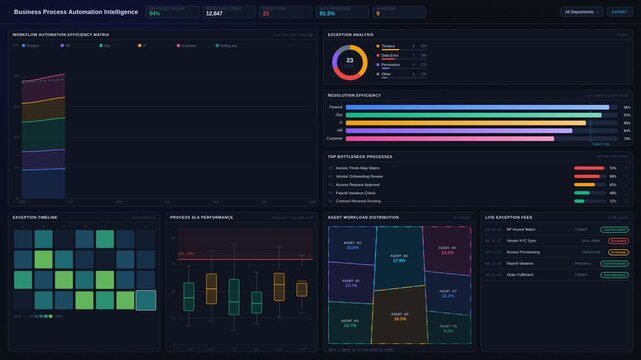This screenshot has height=360, width=641.
Task: Toggle the Customer legend series
Action: [x=186, y=46]
